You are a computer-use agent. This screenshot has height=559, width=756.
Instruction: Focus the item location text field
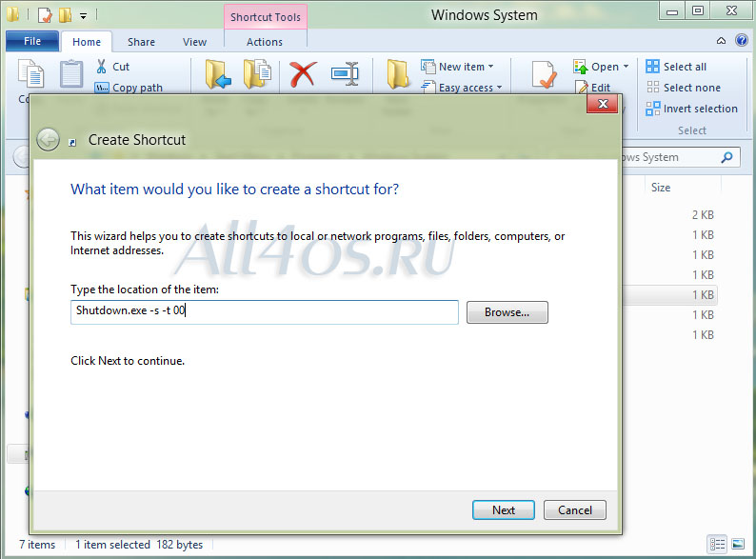tap(264, 311)
